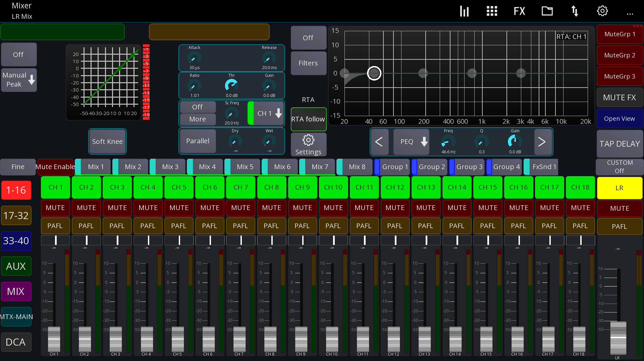Open the three-dots overflow menu
Image resolution: width=644 pixels, height=361 pixels.
point(630,14)
